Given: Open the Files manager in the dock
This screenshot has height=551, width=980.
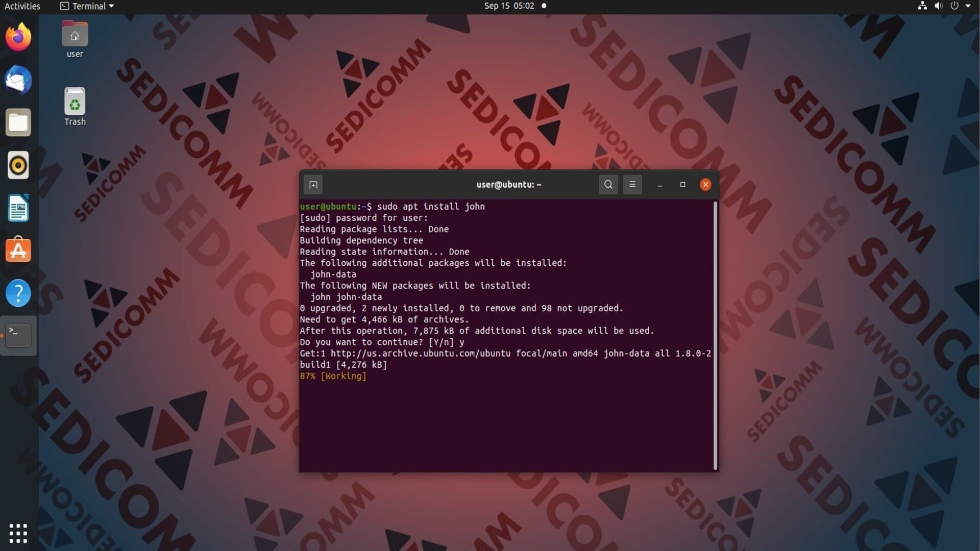Looking at the screenshot, I should point(18,122).
